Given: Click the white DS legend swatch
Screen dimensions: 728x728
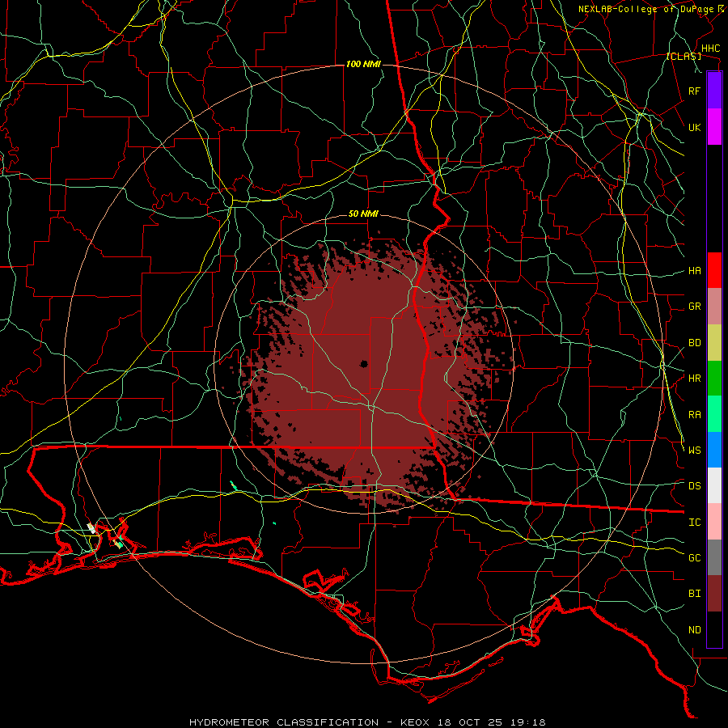Looking at the screenshot, I should pos(714,485).
